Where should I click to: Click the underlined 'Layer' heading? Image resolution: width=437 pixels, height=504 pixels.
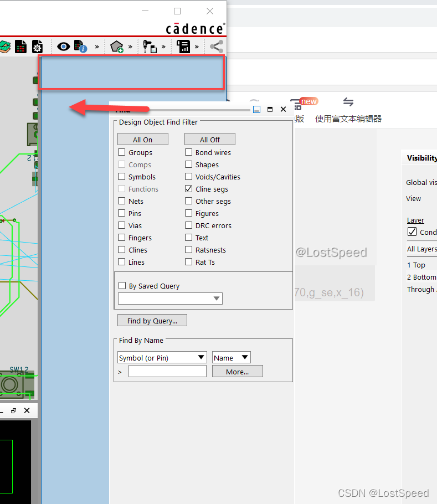[415, 220]
